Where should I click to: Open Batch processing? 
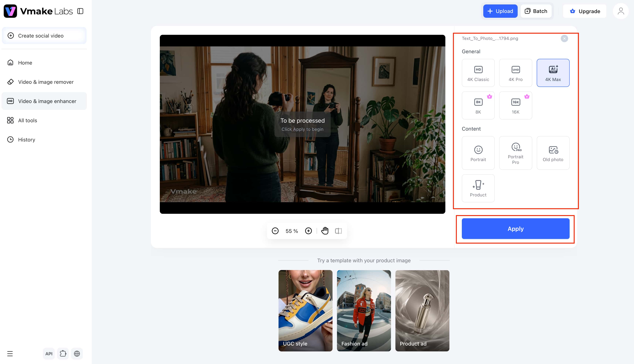pyautogui.click(x=536, y=11)
